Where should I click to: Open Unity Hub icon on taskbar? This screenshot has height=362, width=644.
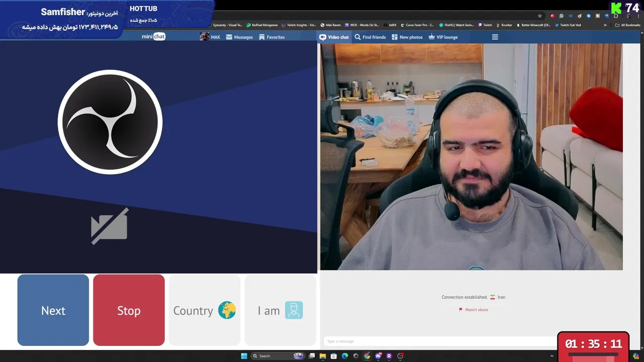click(356, 356)
